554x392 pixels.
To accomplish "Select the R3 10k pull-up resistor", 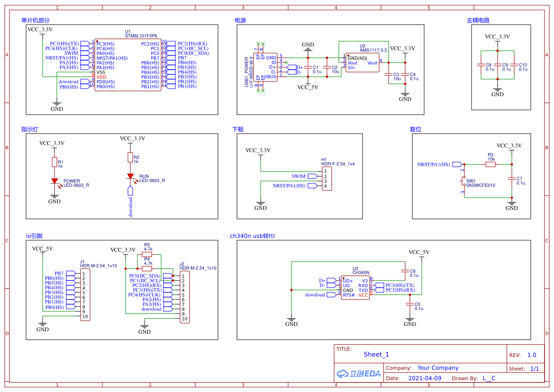I will pyautogui.click(x=491, y=163).
